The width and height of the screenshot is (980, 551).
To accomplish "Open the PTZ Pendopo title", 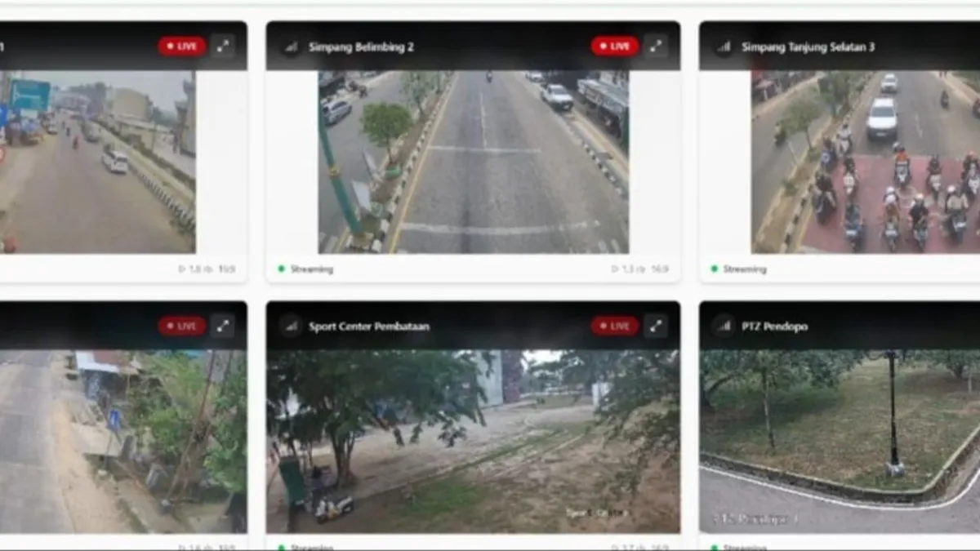I will coord(774,327).
